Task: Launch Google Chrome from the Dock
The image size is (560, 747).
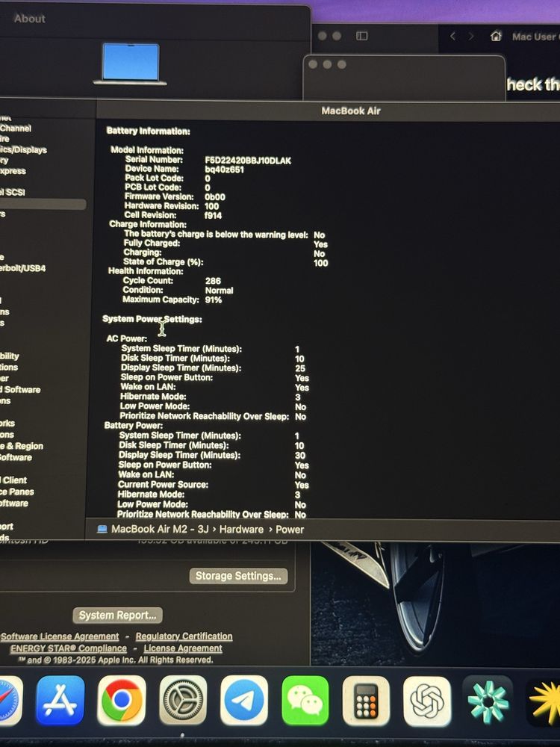Action: pos(122,701)
